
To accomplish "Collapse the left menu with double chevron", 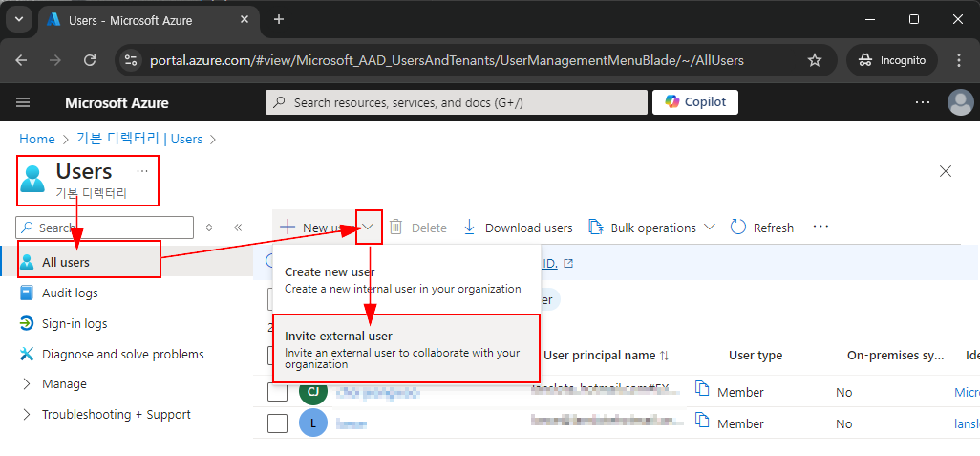I will point(238,228).
